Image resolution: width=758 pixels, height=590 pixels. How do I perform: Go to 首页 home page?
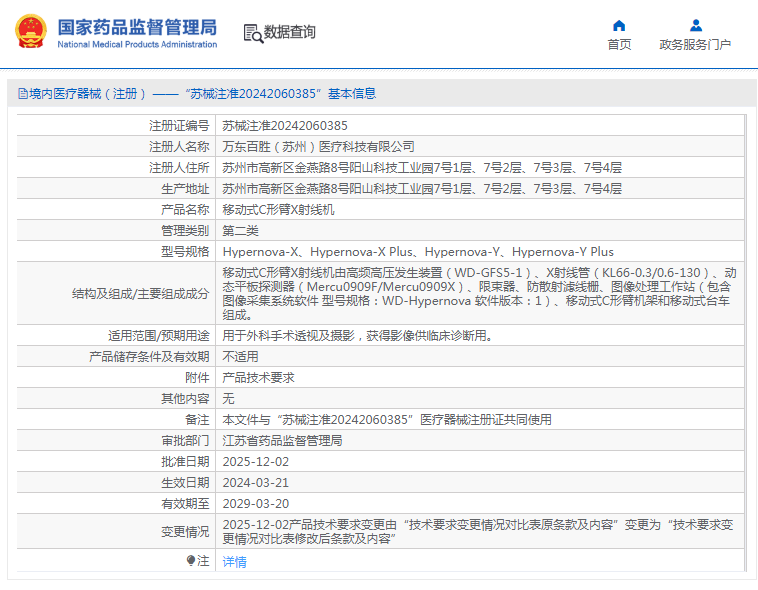pyautogui.click(x=619, y=44)
